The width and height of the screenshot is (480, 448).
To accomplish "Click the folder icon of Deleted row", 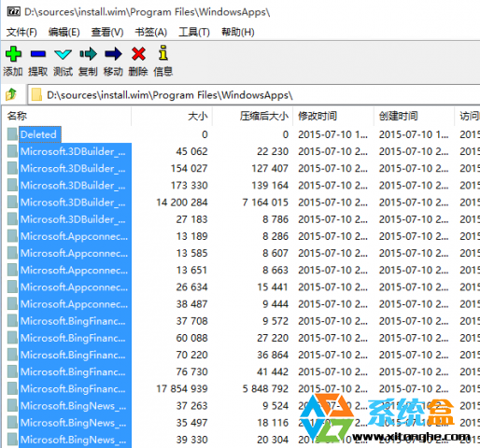I will point(12,134).
